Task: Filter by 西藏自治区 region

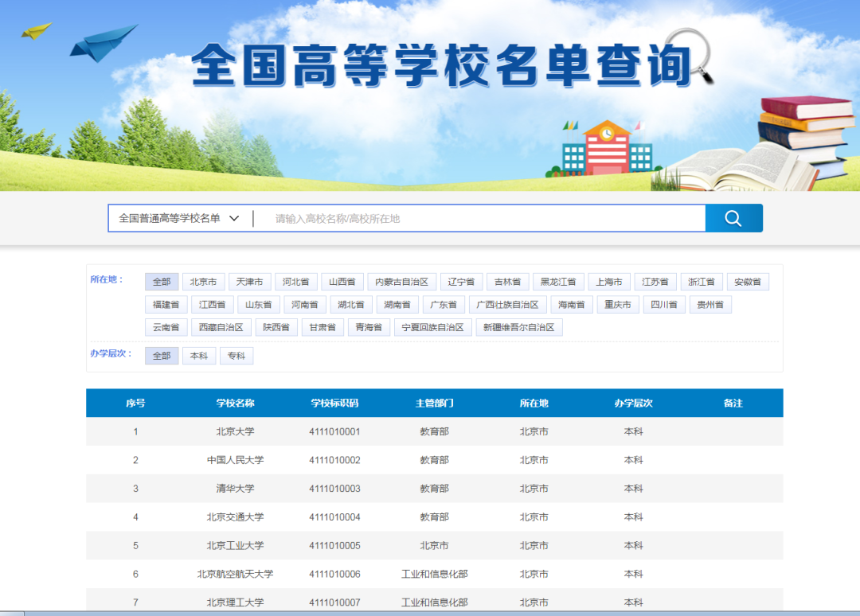Action: tap(221, 327)
